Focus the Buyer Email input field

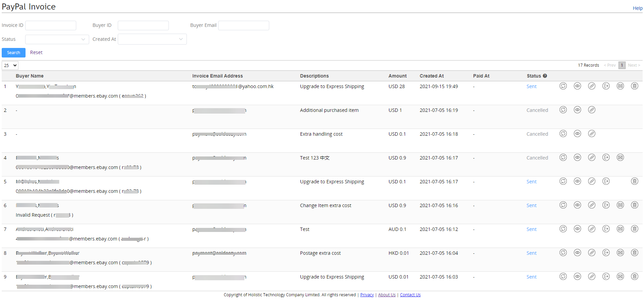(x=244, y=26)
